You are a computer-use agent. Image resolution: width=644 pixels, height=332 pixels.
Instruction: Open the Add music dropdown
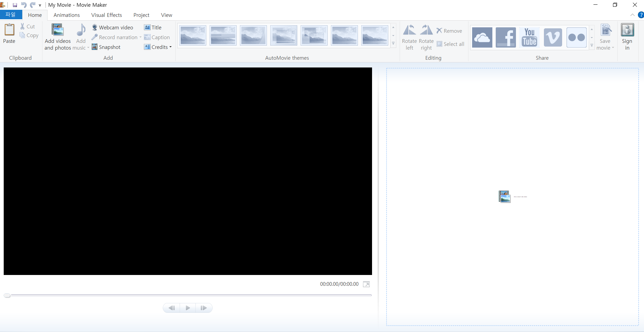(81, 36)
